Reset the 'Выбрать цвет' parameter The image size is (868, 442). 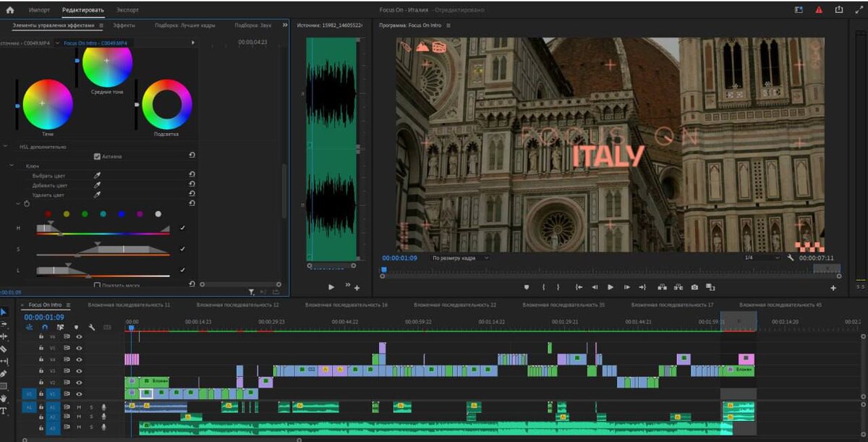click(192, 174)
